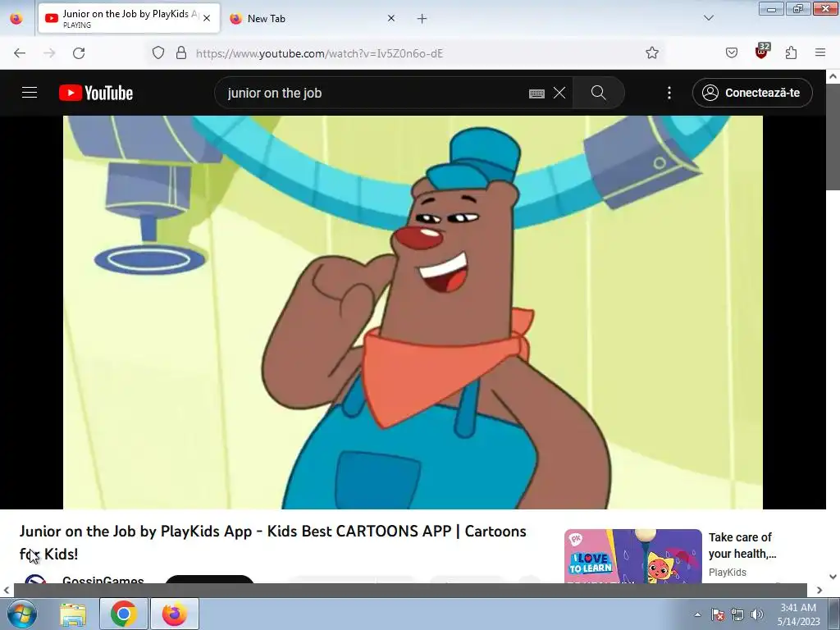This screenshot has height=630, width=840.
Task: Open YouTube settings three-dot menu
Action: click(x=669, y=93)
